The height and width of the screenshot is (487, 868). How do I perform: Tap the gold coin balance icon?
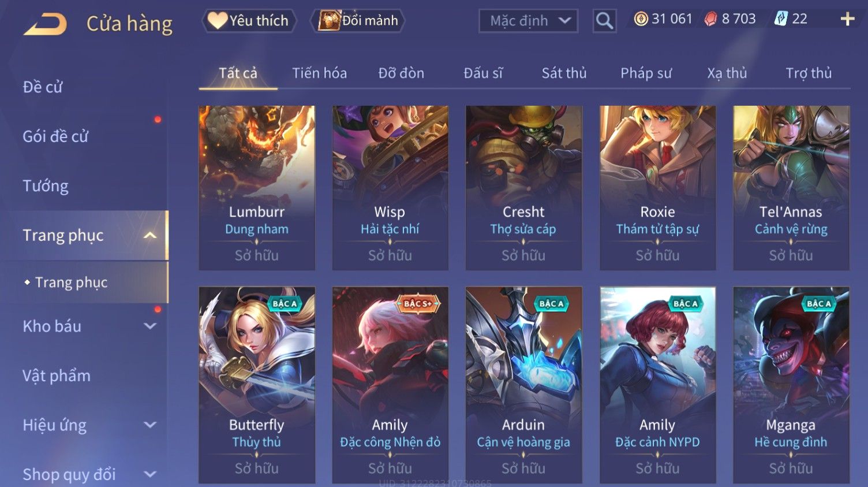[x=641, y=19]
